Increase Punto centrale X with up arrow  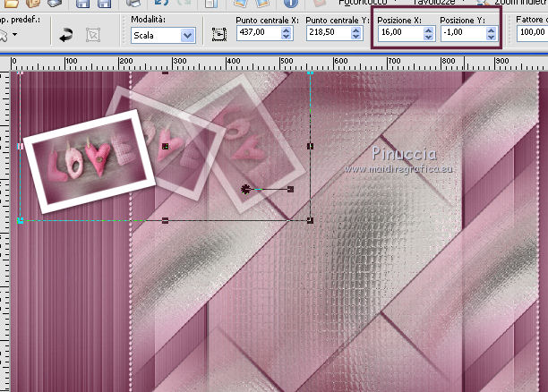[x=287, y=30]
